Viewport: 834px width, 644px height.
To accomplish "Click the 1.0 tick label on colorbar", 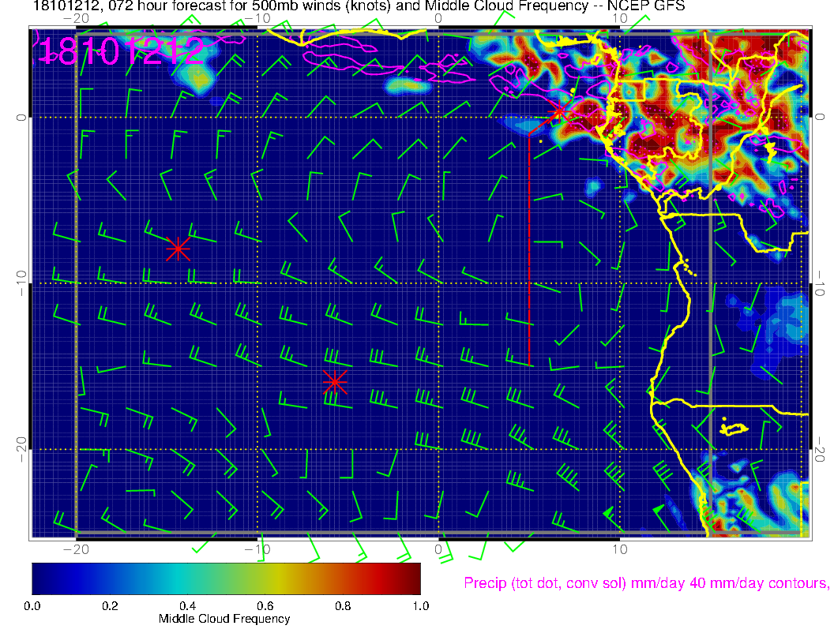I will 420,606.
